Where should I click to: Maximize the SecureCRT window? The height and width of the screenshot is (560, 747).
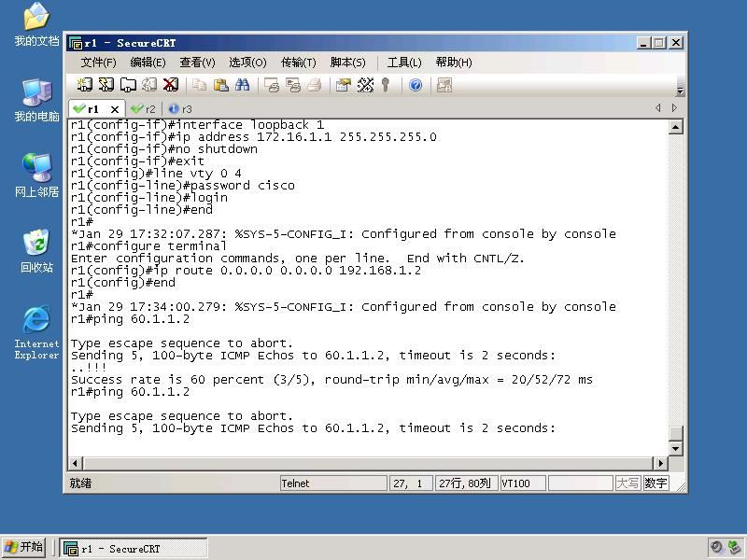[x=659, y=43]
